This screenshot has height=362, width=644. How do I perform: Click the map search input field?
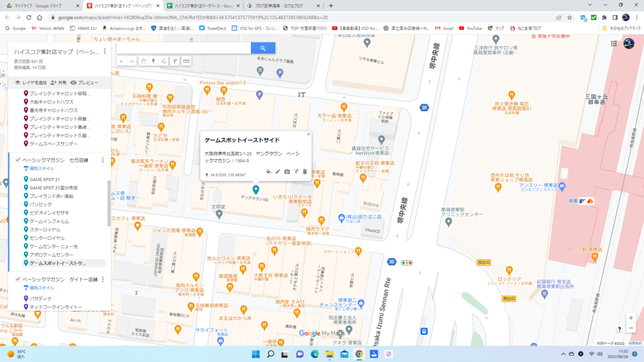[x=184, y=48]
